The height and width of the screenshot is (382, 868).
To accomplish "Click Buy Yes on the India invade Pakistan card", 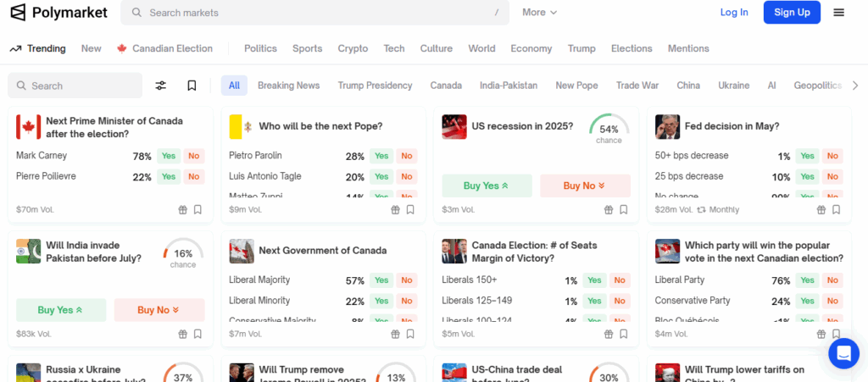I will (x=61, y=310).
